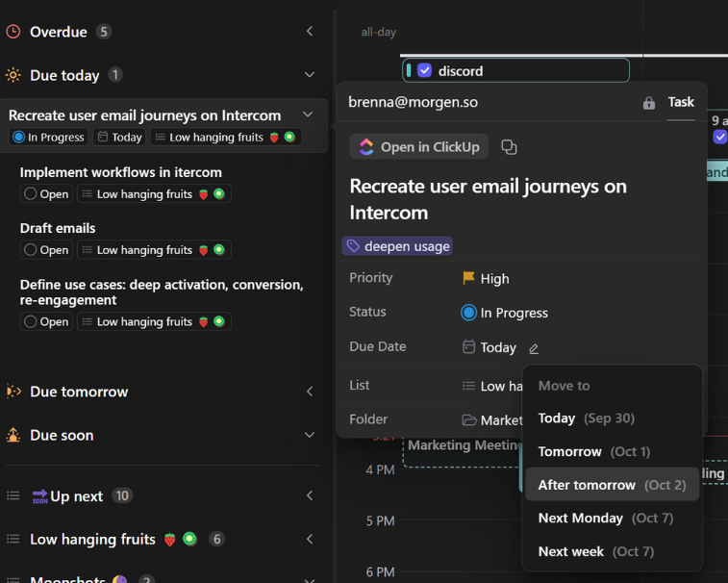Viewport: 728px width, 583px height.
Task: Mark Implement workflows in itercom Open circle
Action: point(30,193)
